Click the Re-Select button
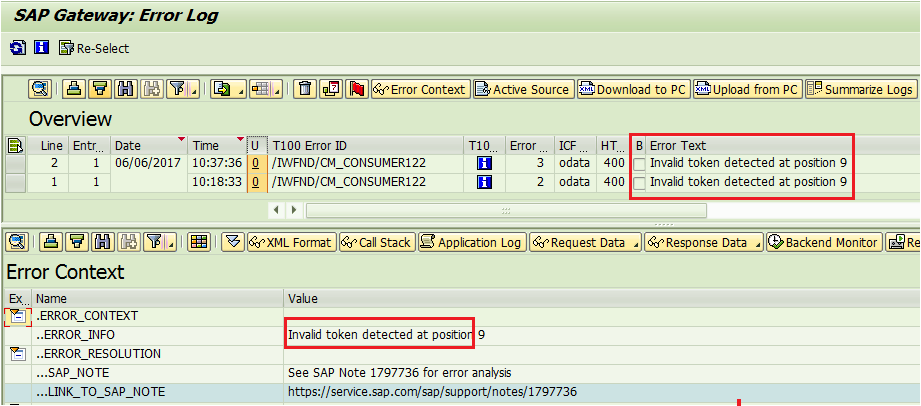The width and height of the screenshot is (921, 406). (x=95, y=48)
